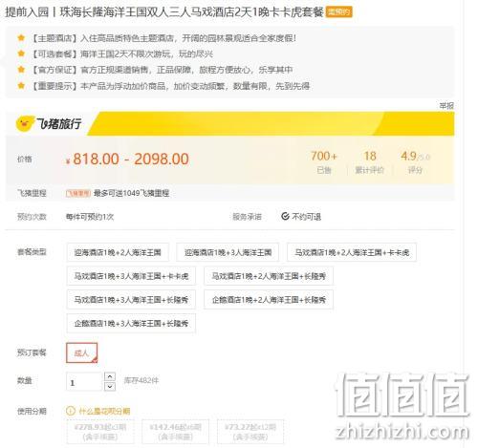Click the Fliggy pig logo icon
This screenshot has width=478, height=448.
(x=25, y=123)
